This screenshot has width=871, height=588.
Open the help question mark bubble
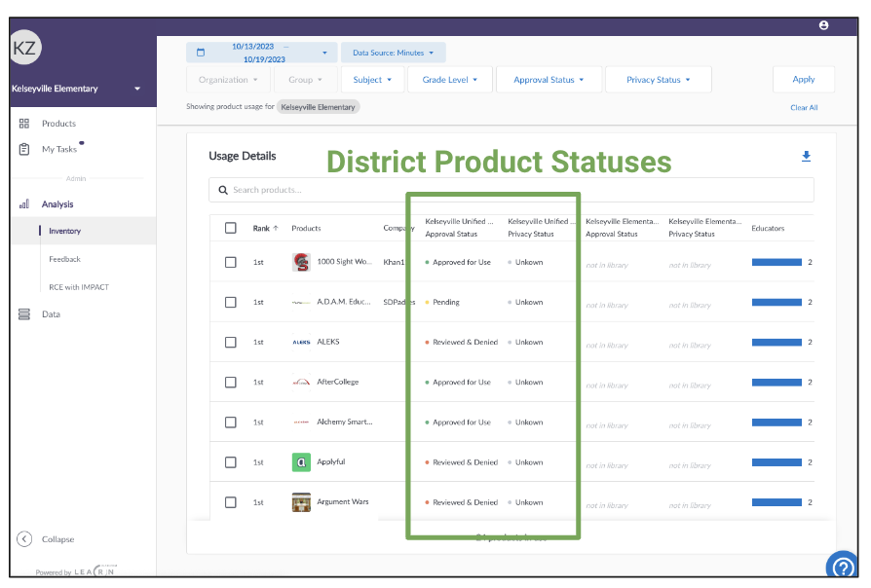pyautogui.click(x=843, y=566)
